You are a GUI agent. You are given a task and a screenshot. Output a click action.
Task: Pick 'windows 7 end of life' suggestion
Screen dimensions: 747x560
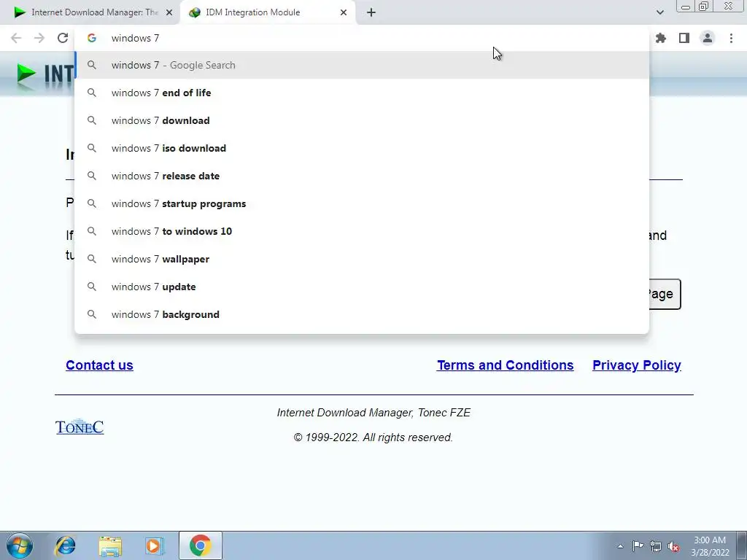pyautogui.click(x=362, y=93)
